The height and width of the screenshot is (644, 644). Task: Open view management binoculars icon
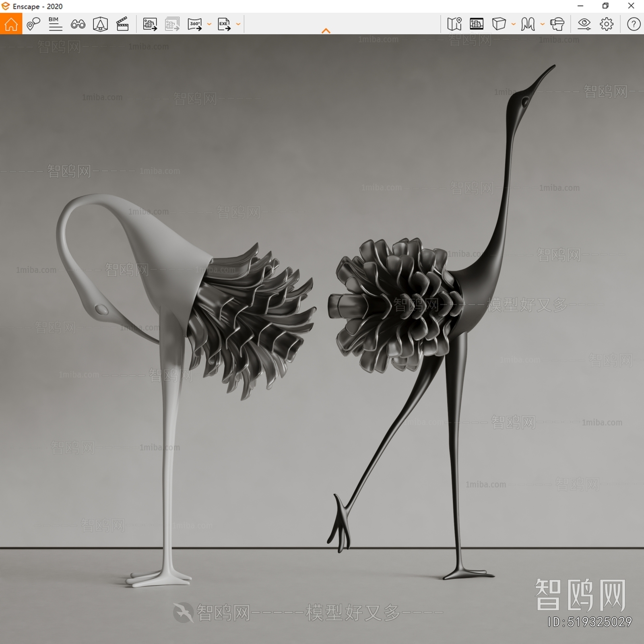tap(78, 24)
